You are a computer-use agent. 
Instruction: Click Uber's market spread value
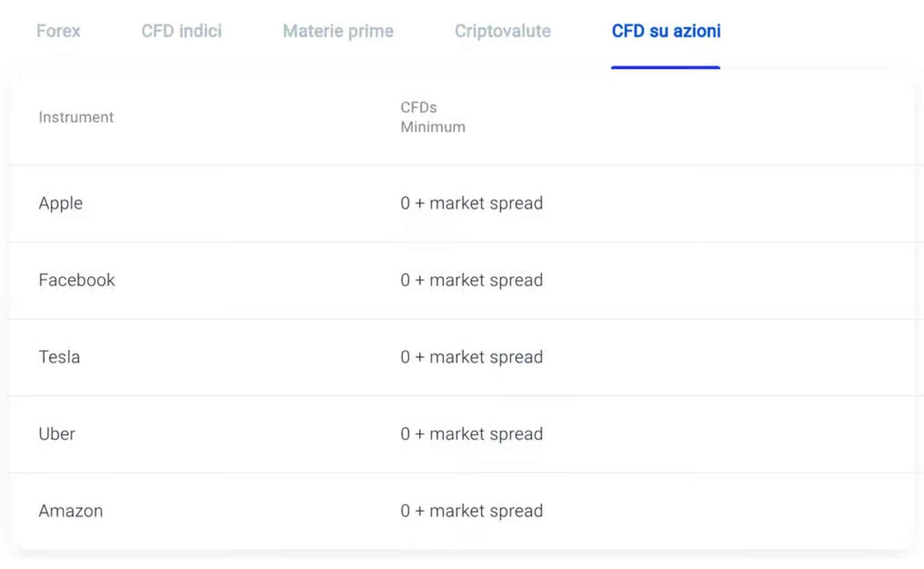(x=472, y=434)
